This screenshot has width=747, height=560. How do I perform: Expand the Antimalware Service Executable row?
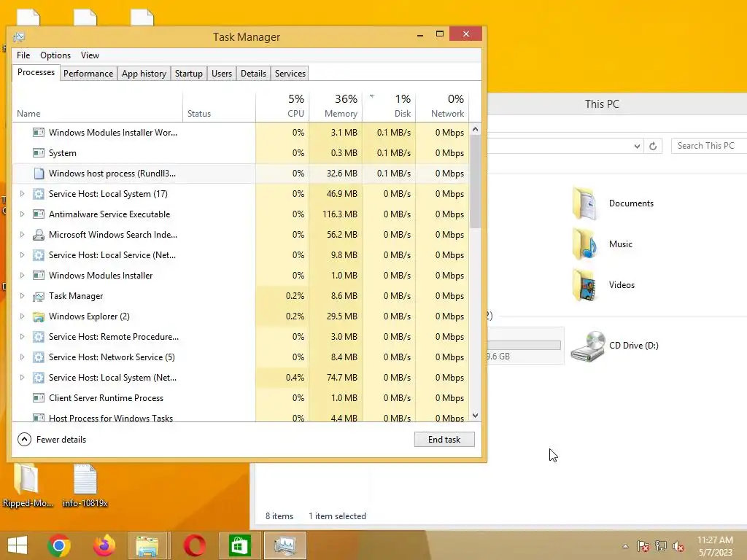pos(22,214)
